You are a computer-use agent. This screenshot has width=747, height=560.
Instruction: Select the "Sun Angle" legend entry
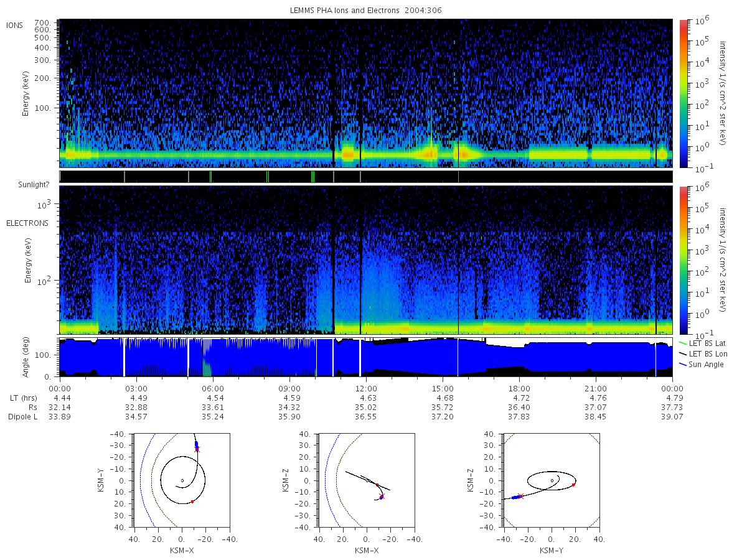702,364
